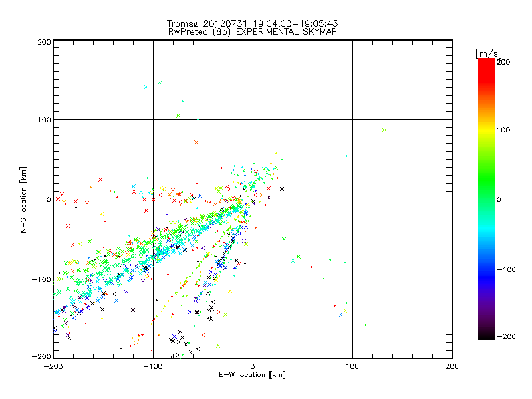The width and height of the screenshot is (532, 399).
Task: Click the '[m/s]' colorbar unit label
Action: tap(489, 53)
